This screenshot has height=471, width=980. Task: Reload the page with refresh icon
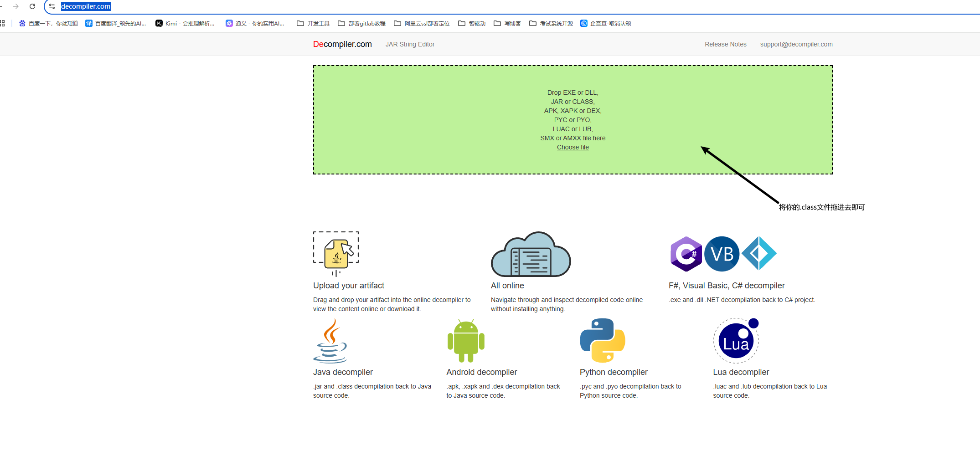point(32,6)
